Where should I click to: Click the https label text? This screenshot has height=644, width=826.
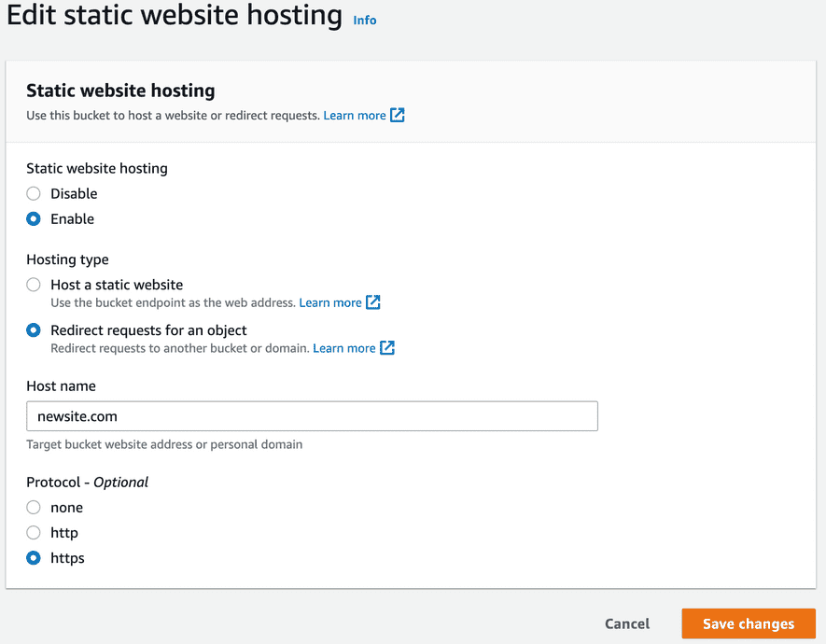[67, 558]
